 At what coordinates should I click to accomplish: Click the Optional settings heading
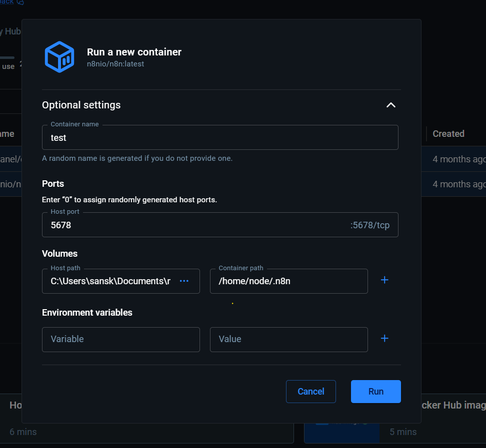(81, 105)
